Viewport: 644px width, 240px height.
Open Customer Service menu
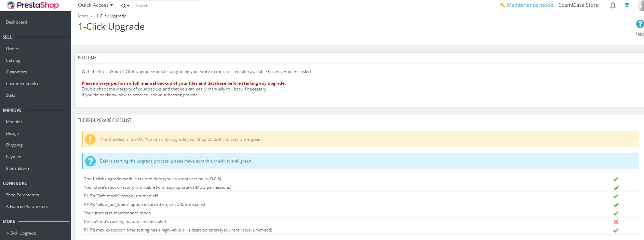[23, 84]
